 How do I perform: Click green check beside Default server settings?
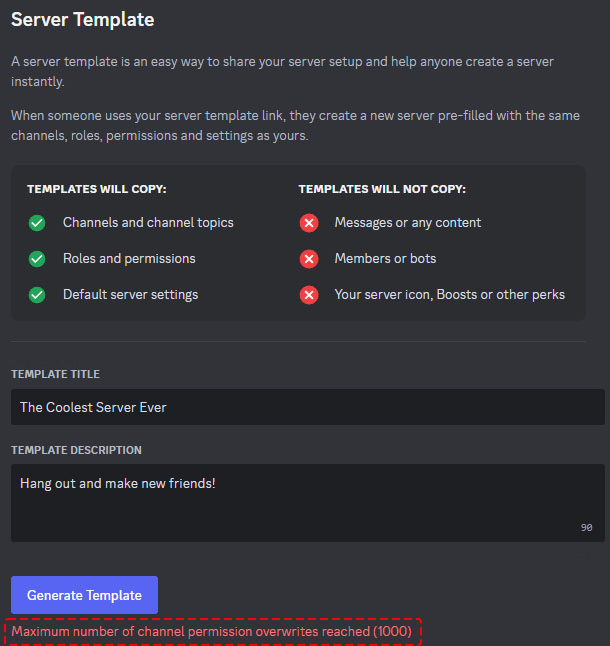[37, 295]
